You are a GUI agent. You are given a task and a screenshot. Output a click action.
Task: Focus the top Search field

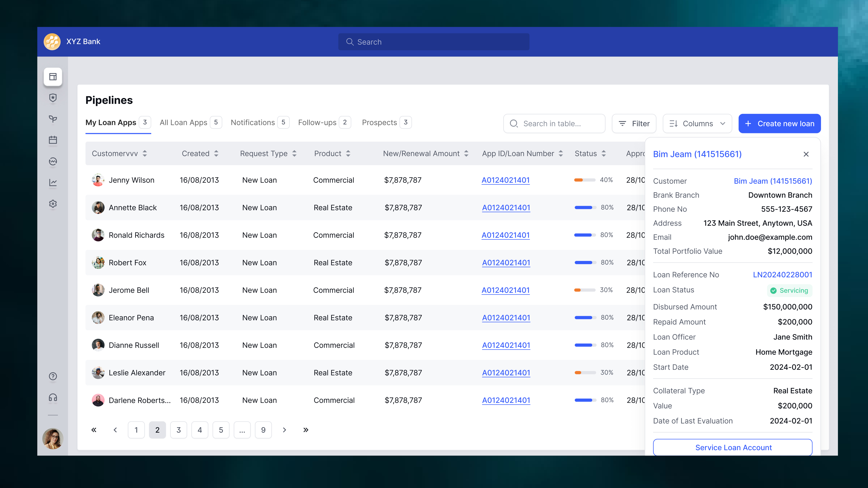click(434, 42)
